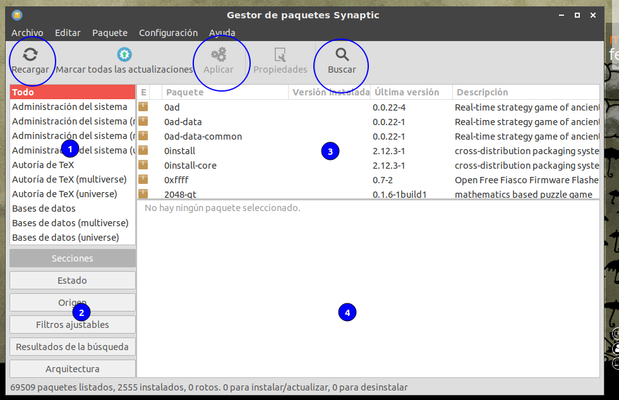Select plain Autoría de TeX category
619x400 pixels.
point(73,165)
